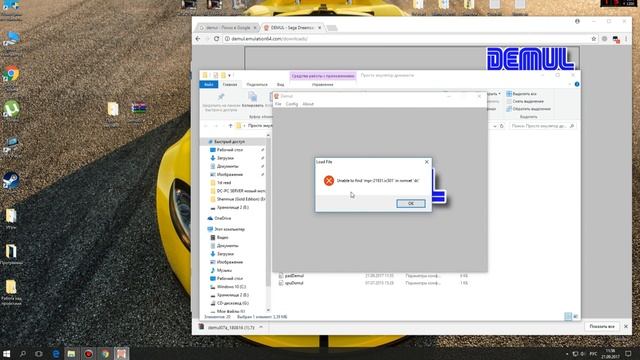Screen dimensions: 640x360
Task: Click the Explorer up-arrow navigation button
Action: (230, 126)
